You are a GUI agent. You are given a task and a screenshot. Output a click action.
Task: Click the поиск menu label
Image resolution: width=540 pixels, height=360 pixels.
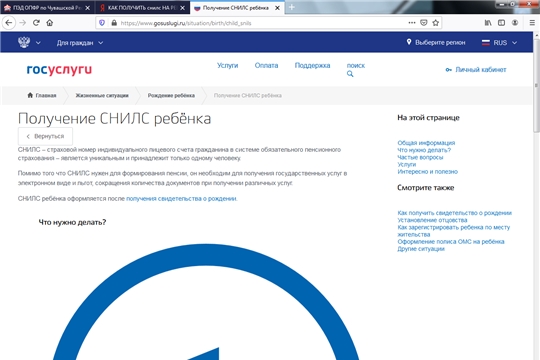(x=355, y=65)
